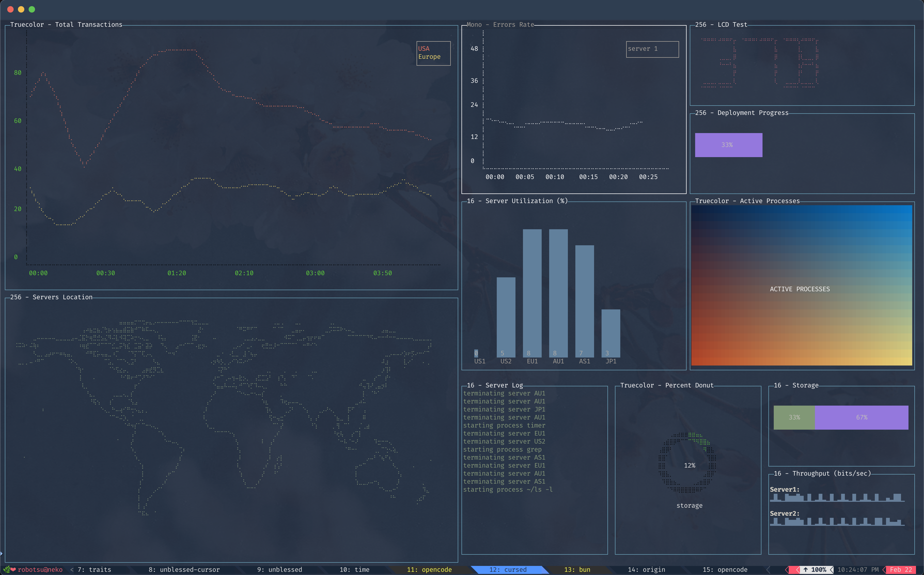Viewport: 924px width, 575px height.
Task: Click the purple 67% storage segment
Action: click(x=861, y=417)
